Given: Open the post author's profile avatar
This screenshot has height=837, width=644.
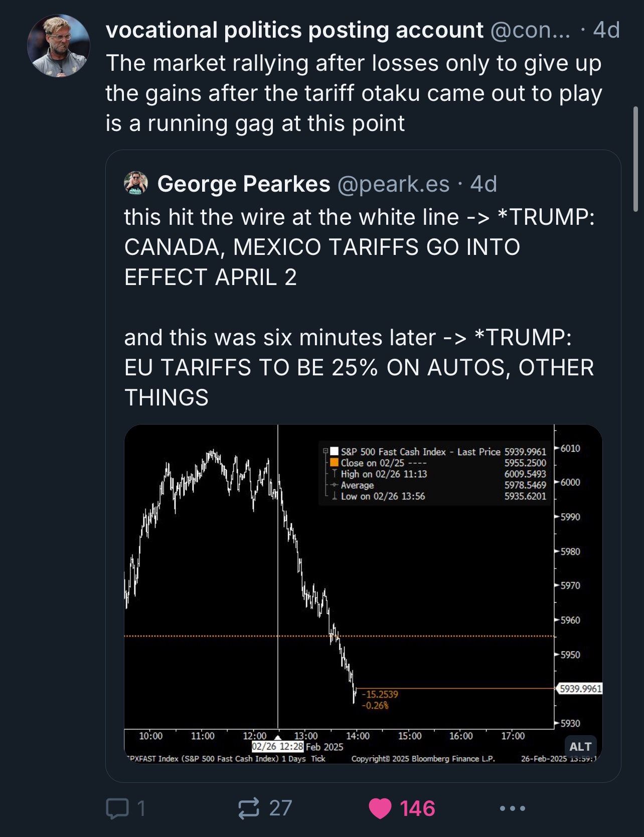Looking at the screenshot, I should click(59, 46).
